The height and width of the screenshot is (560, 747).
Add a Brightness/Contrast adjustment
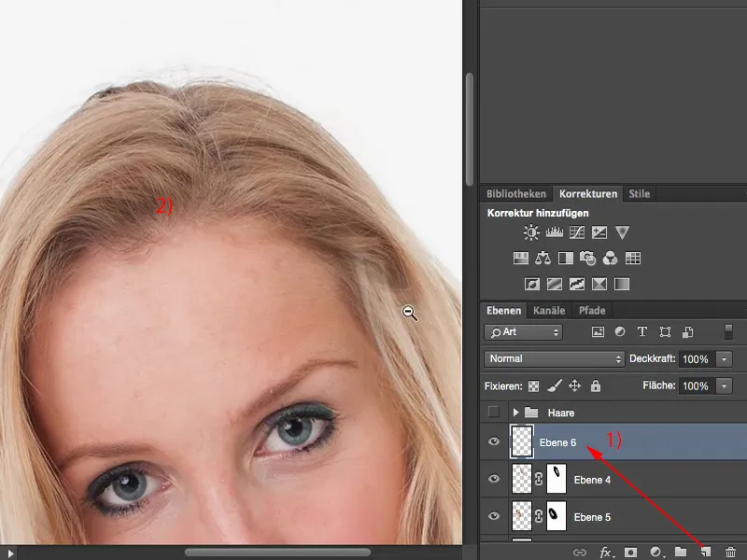tap(530, 232)
